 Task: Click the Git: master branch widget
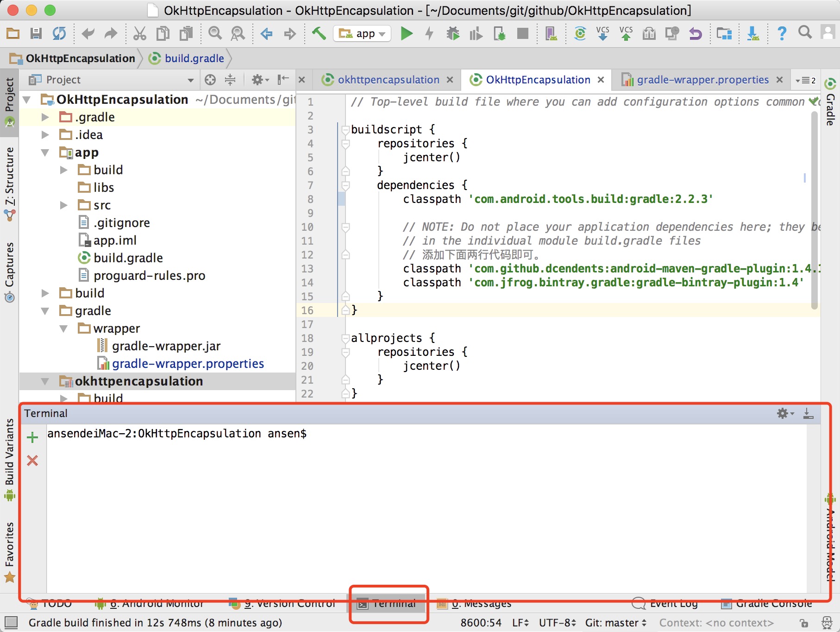coord(616,623)
